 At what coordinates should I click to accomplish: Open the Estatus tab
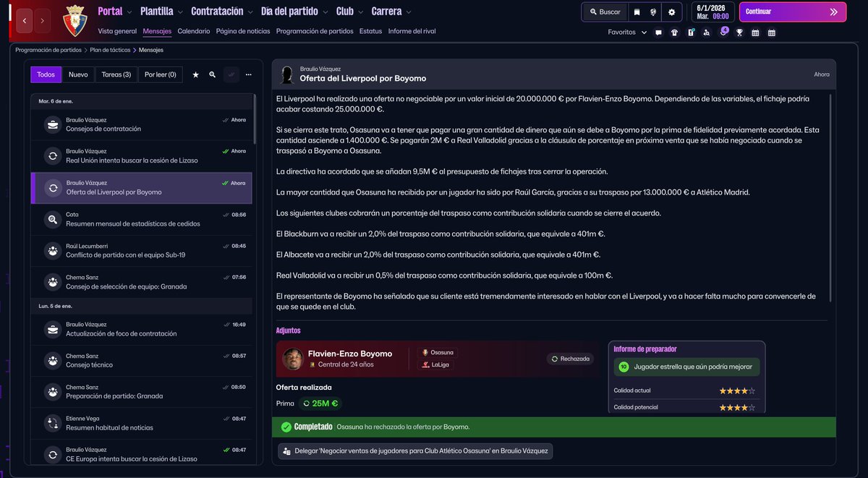(370, 31)
